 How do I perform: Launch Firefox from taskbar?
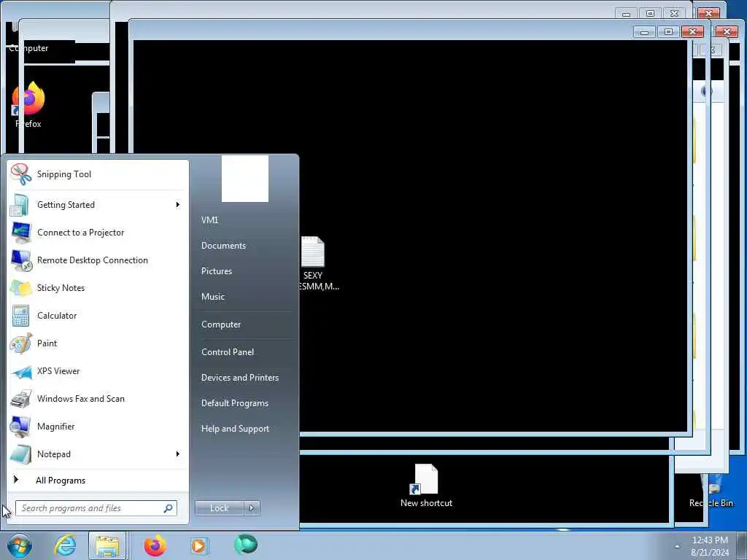(x=155, y=545)
